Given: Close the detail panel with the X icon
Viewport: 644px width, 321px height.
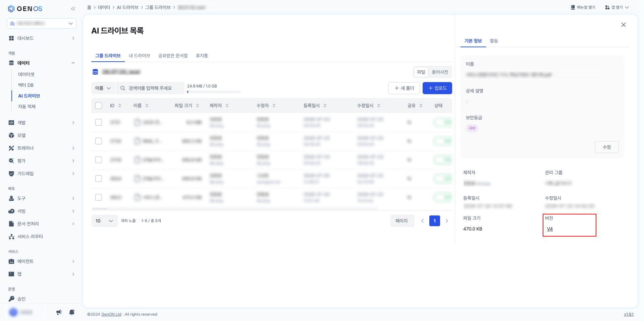Looking at the screenshot, I should [x=624, y=25].
